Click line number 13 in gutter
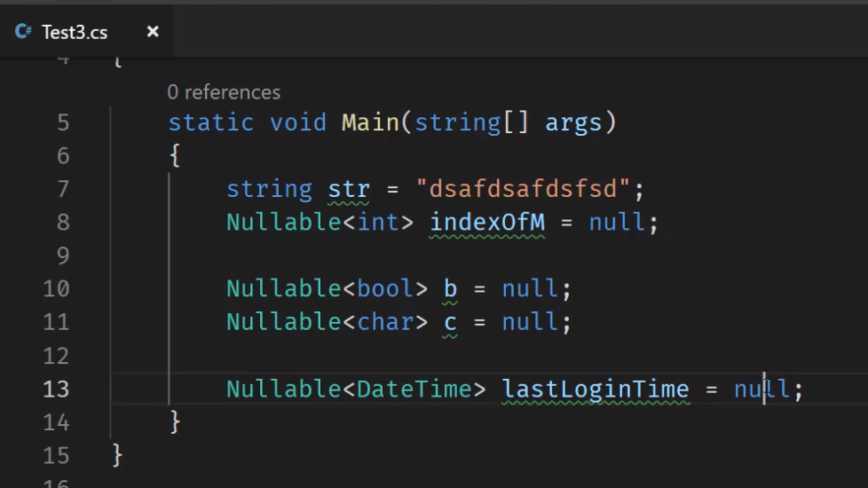868x488 pixels. click(x=56, y=389)
